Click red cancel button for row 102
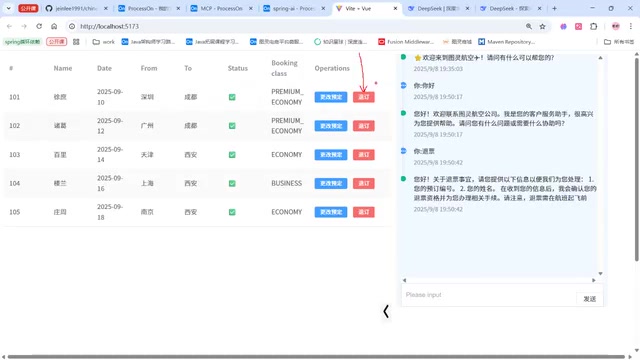Viewport: 640px width, 360px height. (364, 126)
